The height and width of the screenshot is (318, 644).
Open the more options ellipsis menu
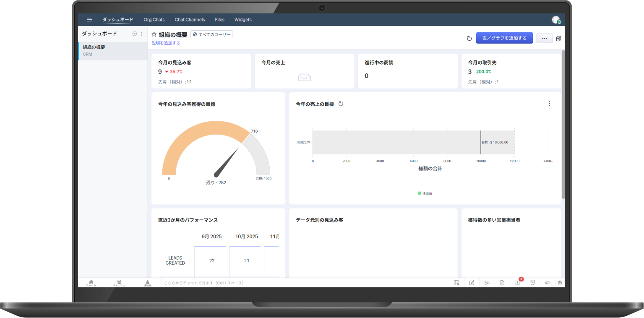click(x=544, y=38)
